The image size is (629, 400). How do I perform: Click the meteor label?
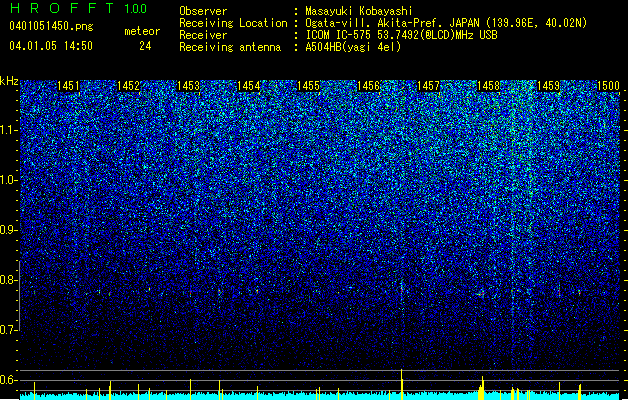pos(142,31)
